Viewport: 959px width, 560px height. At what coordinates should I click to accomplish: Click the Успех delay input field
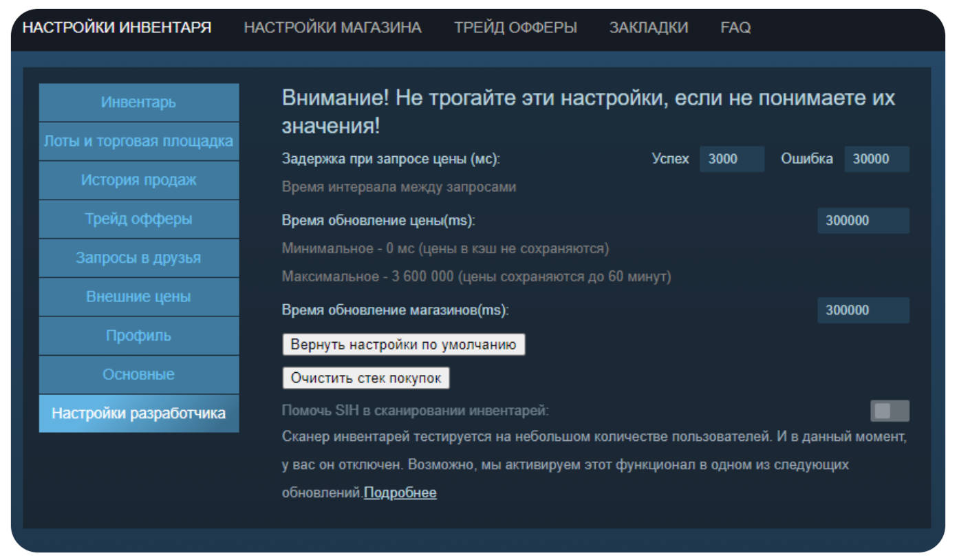click(731, 159)
